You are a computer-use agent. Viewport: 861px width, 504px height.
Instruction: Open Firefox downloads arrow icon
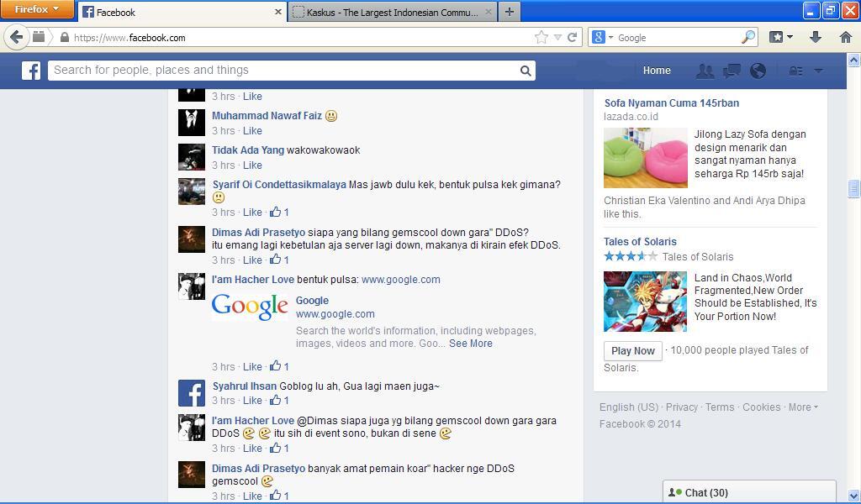815,37
